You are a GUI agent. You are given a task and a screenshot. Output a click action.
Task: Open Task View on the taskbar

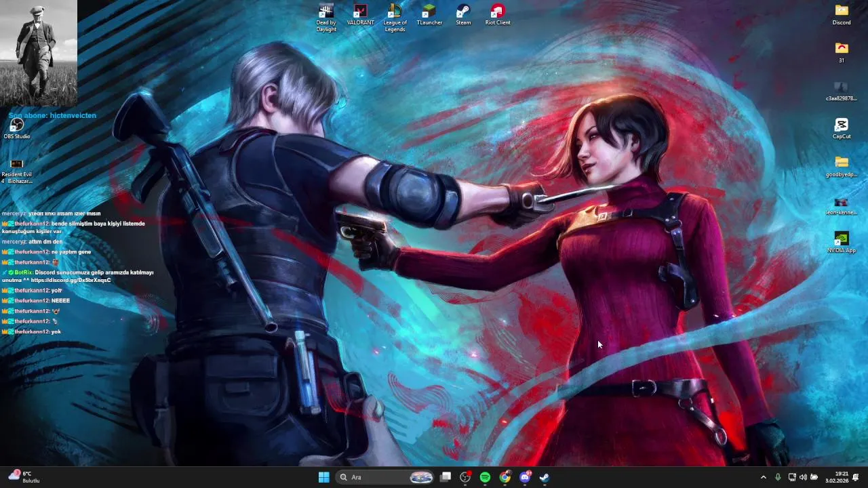click(x=446, y=477)
